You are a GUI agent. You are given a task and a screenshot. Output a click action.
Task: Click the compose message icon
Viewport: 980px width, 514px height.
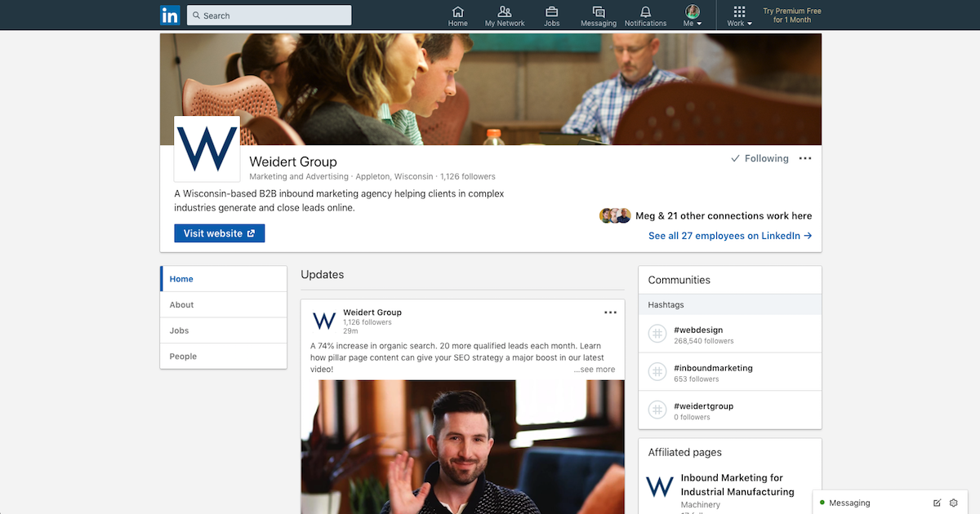tap(937, 503)
